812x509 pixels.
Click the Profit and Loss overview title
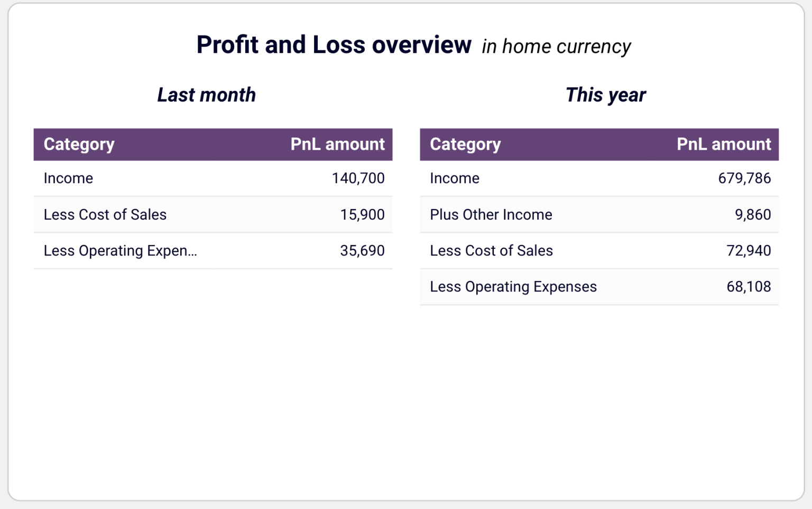334,45
